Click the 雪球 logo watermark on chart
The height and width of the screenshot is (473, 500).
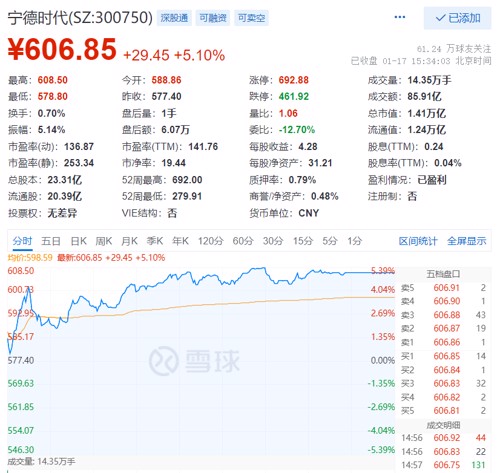[194, 361]
